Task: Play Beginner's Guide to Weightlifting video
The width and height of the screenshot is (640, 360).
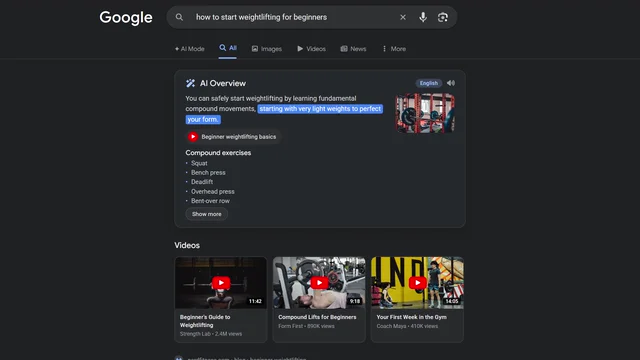Action: 221,283
